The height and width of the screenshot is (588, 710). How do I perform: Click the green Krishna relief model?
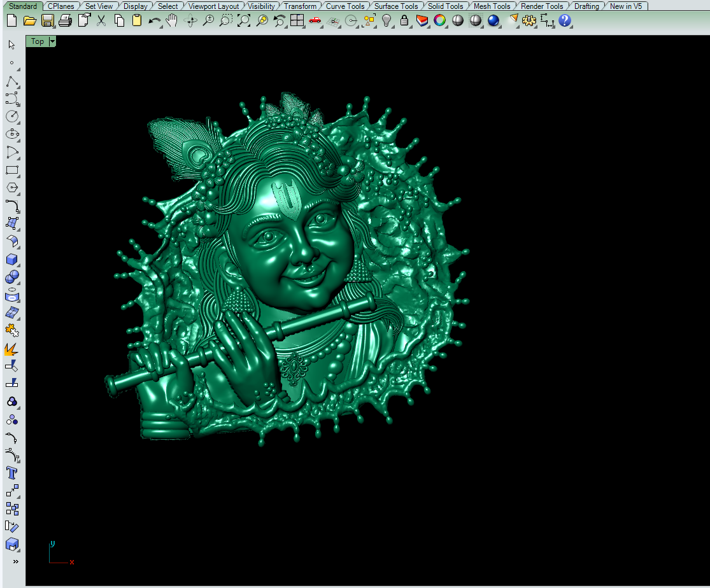click(287, 270)
